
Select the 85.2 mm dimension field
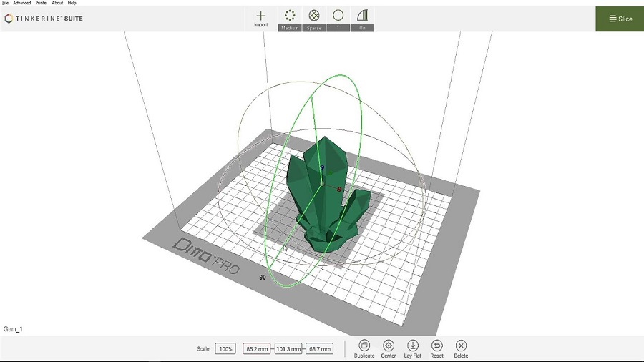point(257,349)
